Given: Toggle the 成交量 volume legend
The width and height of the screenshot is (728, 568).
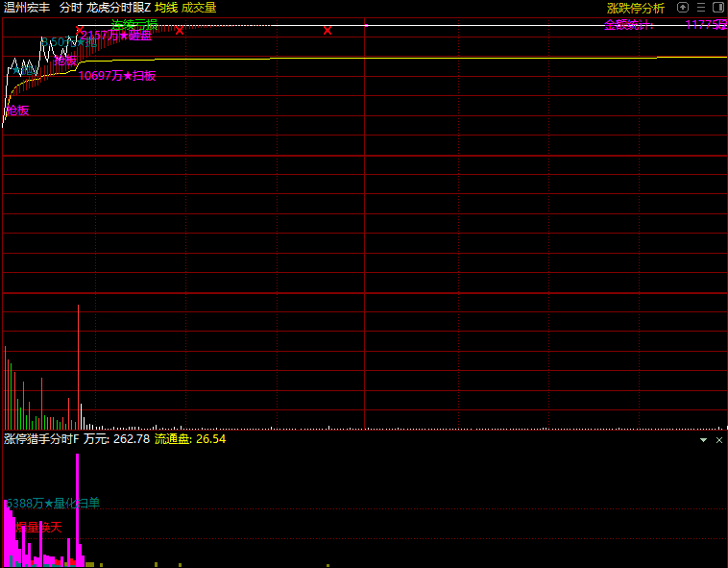Looking at the screenshot, I should [199, 8].
